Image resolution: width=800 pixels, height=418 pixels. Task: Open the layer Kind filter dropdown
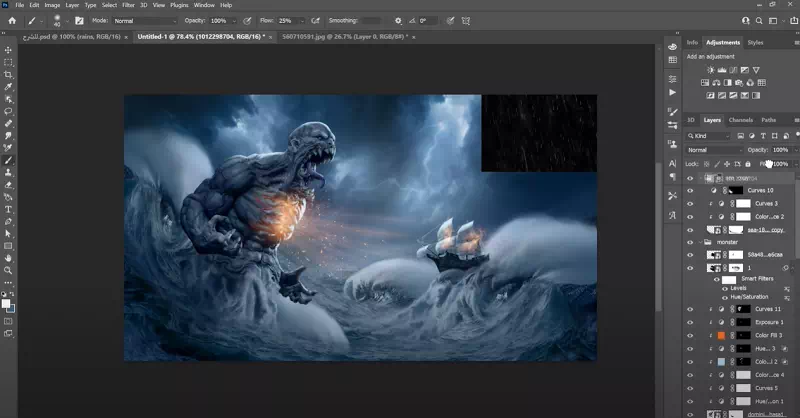709,136
